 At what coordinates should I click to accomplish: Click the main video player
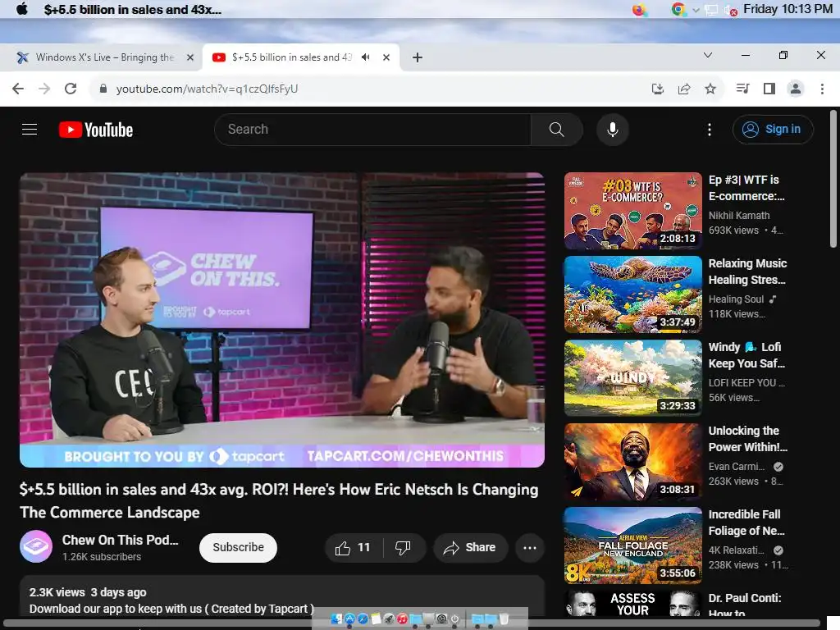click(282, 320)
